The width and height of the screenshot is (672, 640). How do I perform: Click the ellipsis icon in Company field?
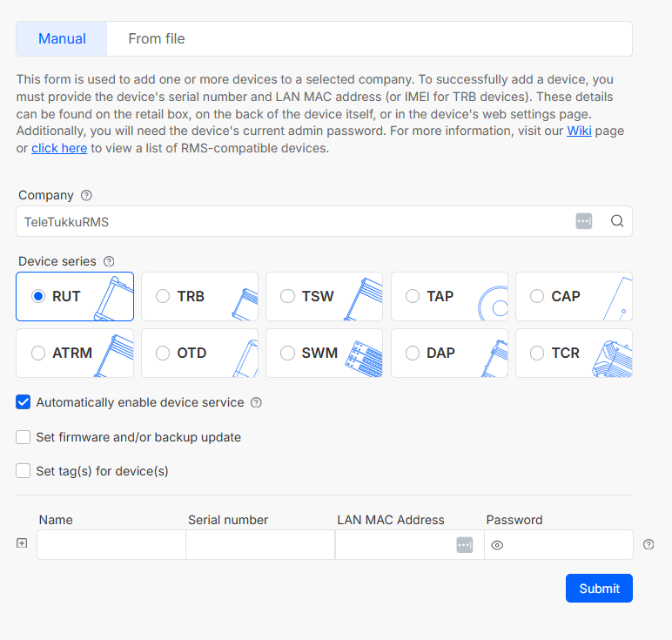(584, 221)
